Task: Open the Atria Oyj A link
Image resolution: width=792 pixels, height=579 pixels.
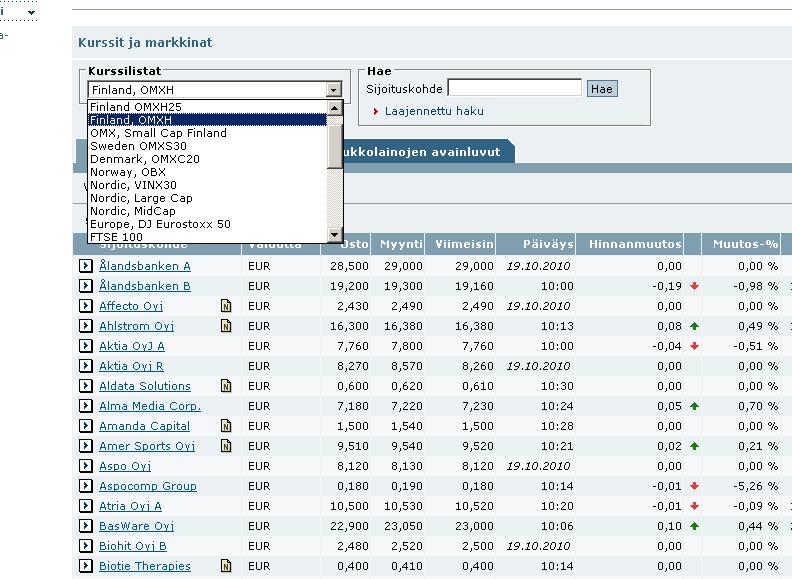Action: tap(130, 506)
